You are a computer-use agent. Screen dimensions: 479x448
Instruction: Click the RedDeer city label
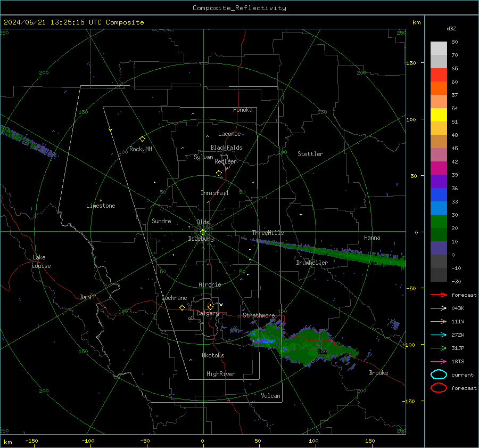226,161
